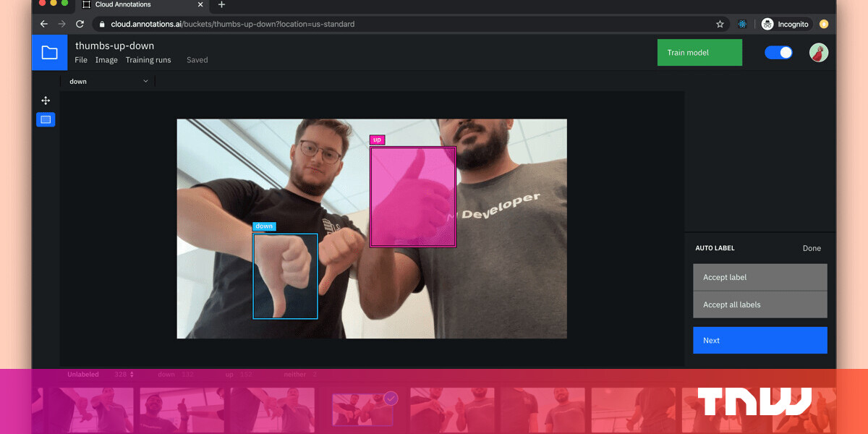
Task: Select the bounding box annotation tool
Action: (x=46, y=119)
